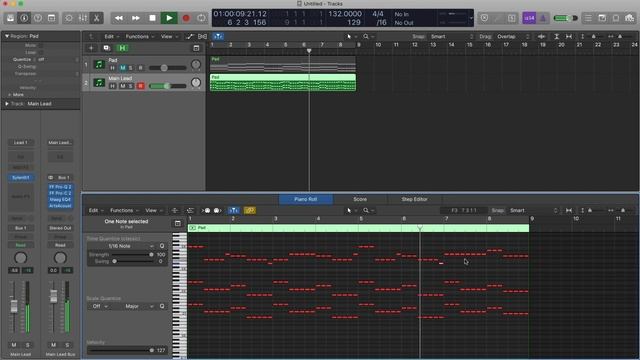Start playback with the green Play button

click(169, 18)
